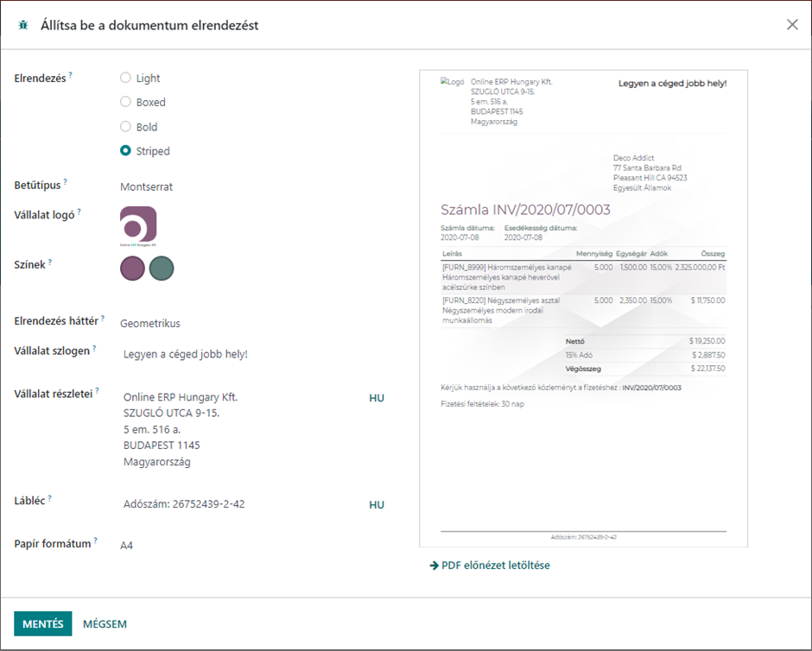Click help tooltip next to Elrendezés label
Image resolution: width=812 pixels, height=651 pixels.
pos(71,75)
